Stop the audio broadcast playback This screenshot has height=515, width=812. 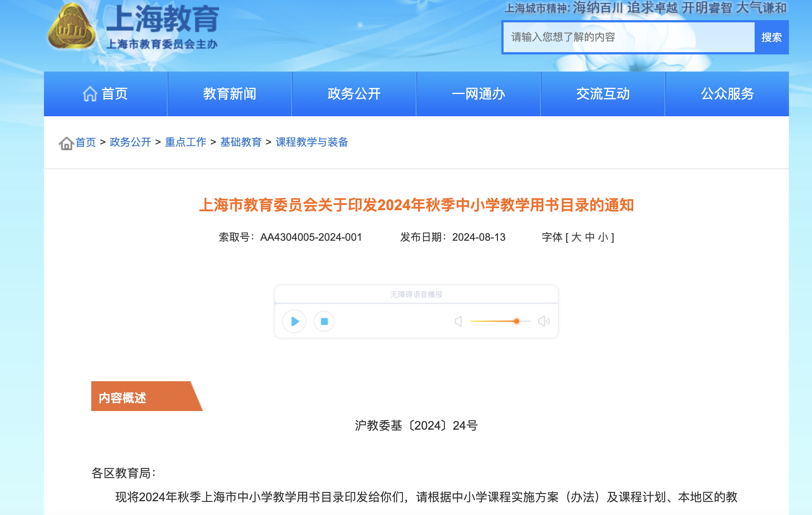click(324, 321)
